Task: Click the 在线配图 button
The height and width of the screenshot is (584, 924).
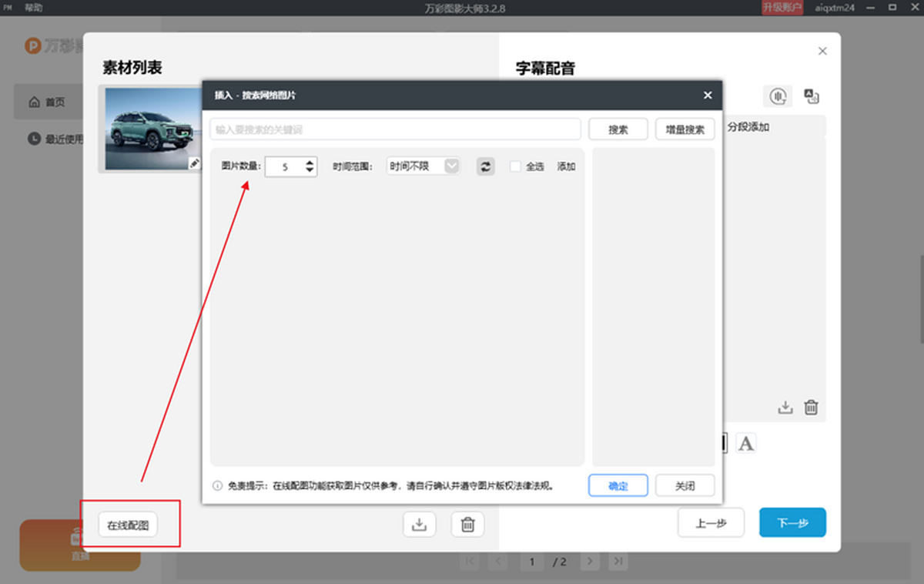Action: (128, 525)
